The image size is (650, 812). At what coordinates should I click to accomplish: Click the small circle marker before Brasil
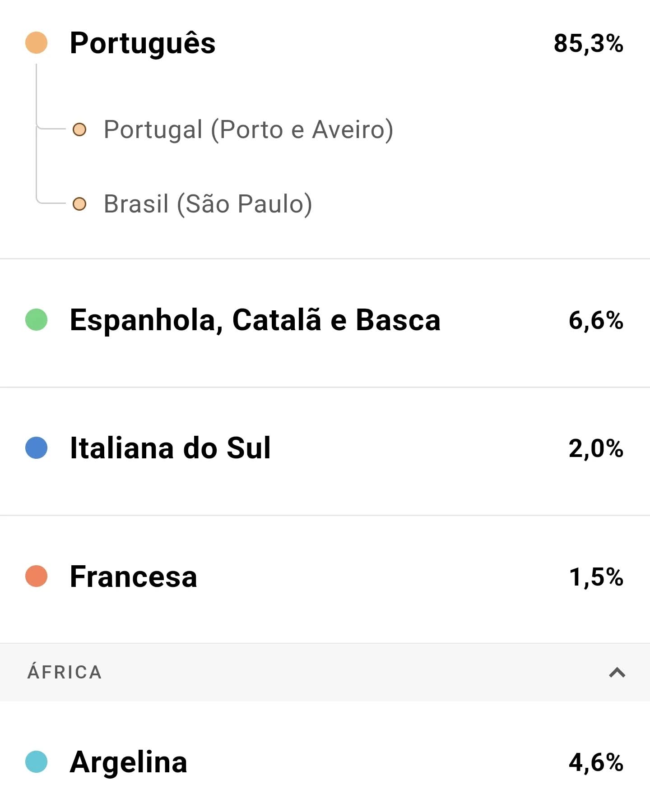(79, 204)
